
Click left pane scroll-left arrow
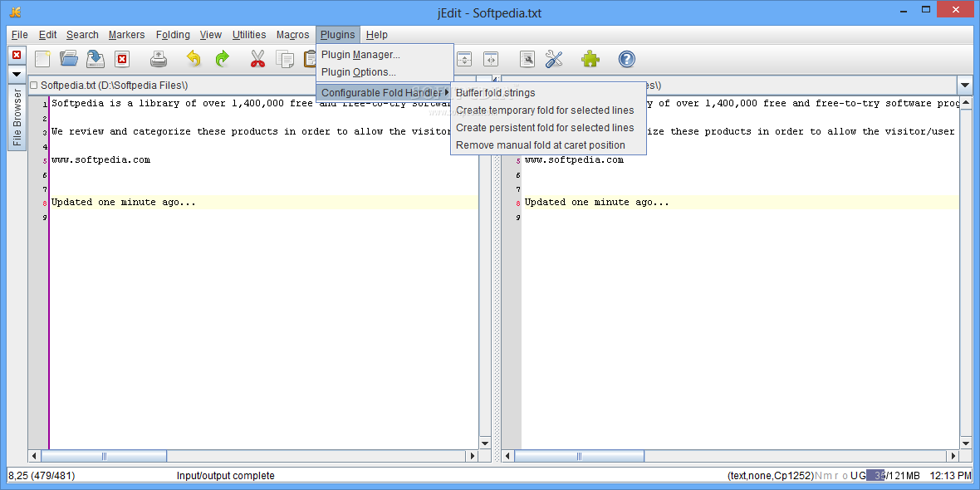pyautogui.click(x=34, y=456)
